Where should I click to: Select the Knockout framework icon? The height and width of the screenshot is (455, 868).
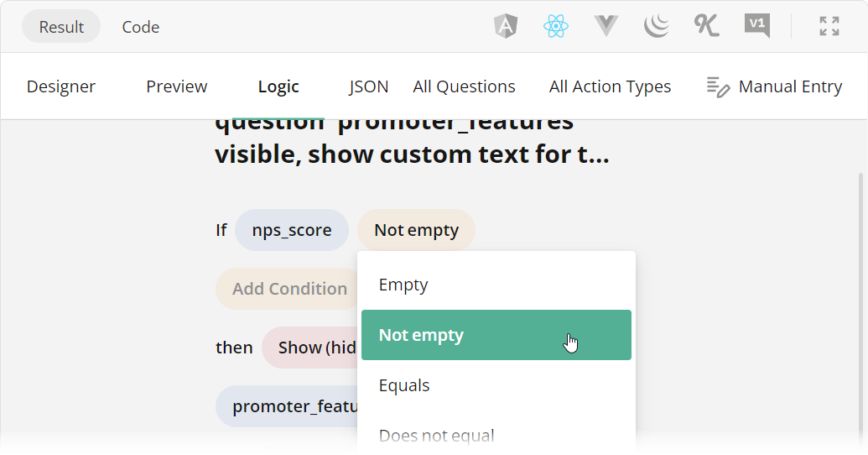tap(707, 26)
